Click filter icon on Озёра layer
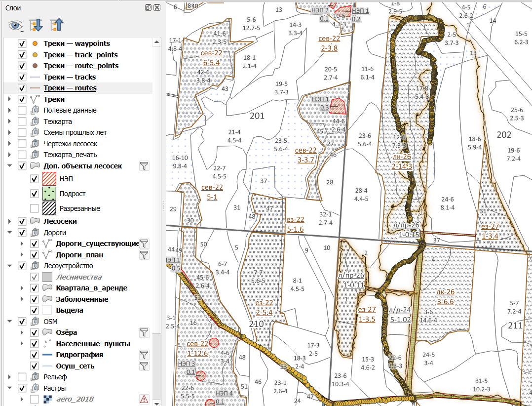532x406 pixels. 144,333
